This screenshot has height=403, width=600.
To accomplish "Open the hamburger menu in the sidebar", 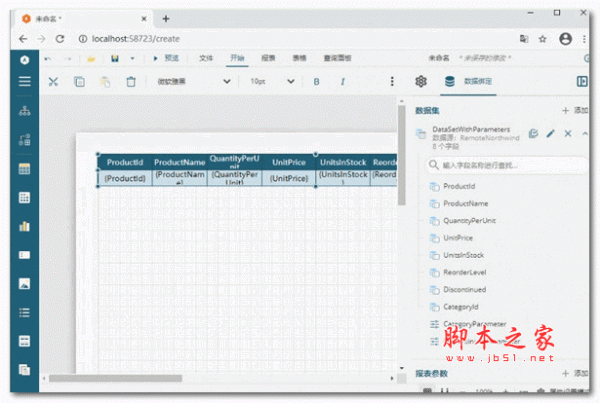I will (x=24, y=82).
